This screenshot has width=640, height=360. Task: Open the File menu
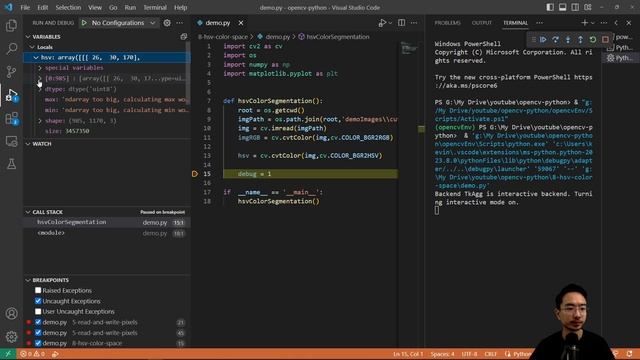[x=25, y=7]
